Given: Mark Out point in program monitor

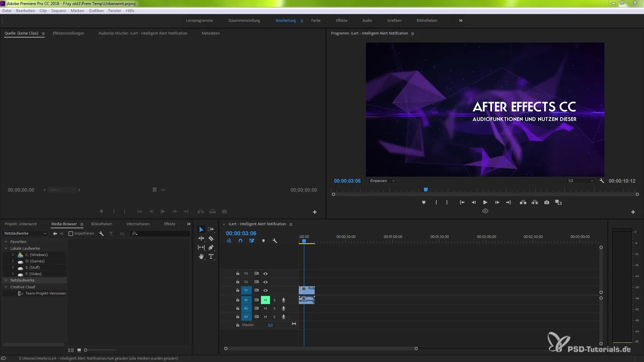Looking at the screenshot, I should [447, 202].
